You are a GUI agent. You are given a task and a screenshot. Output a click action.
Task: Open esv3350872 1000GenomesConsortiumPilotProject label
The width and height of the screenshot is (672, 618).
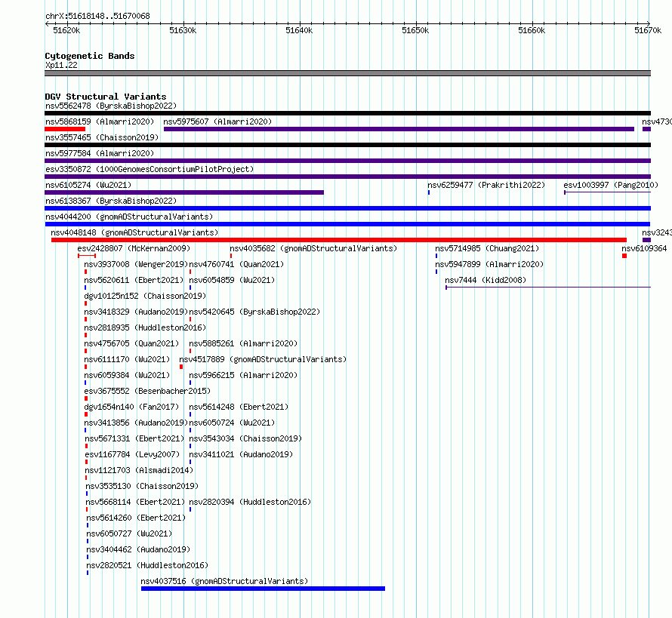[x=150, y=169]
